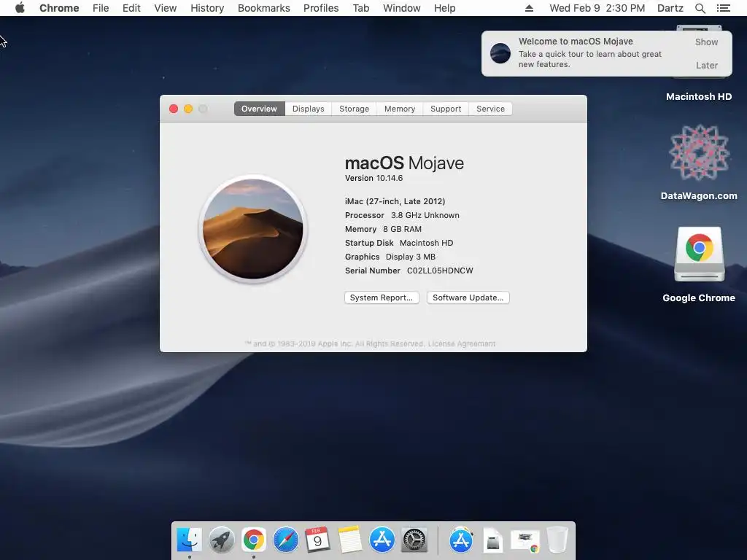This screenshot has height=560, width=747.
Task: Click the Version 10.14.6 text
Action: tap(374, 178)
